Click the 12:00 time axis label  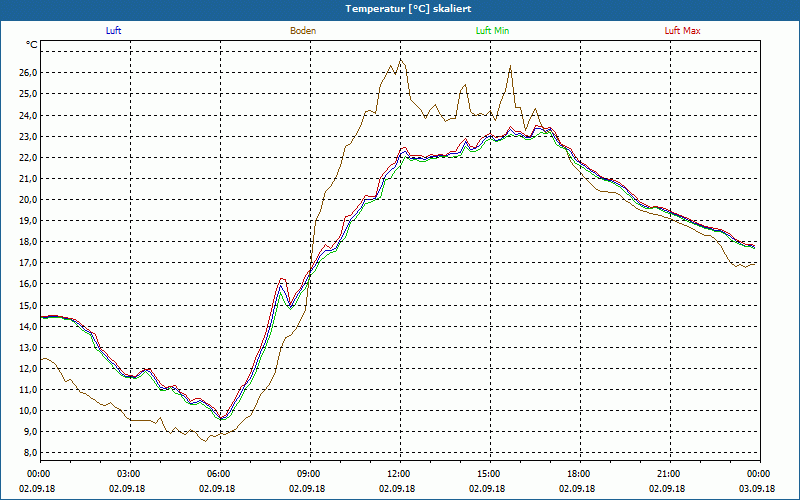click(x=400, y=474)
